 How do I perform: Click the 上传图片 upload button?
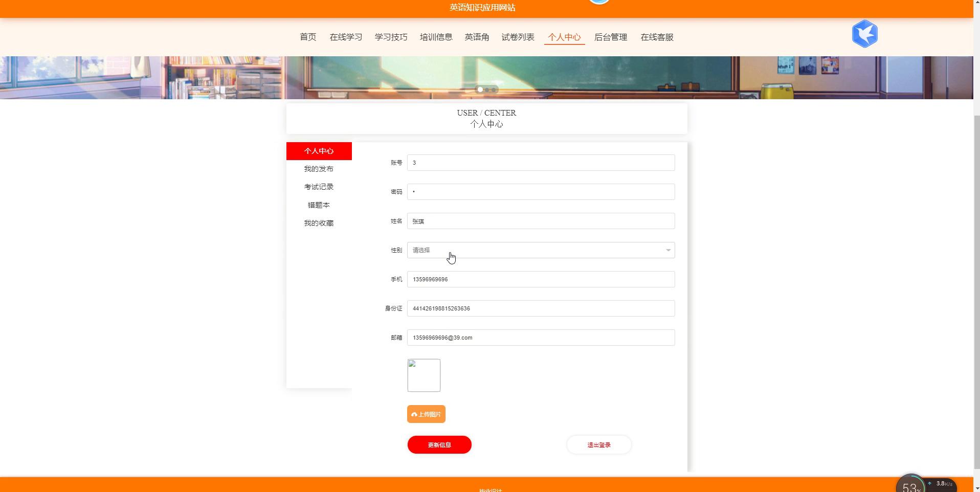(x=426, y=414)
